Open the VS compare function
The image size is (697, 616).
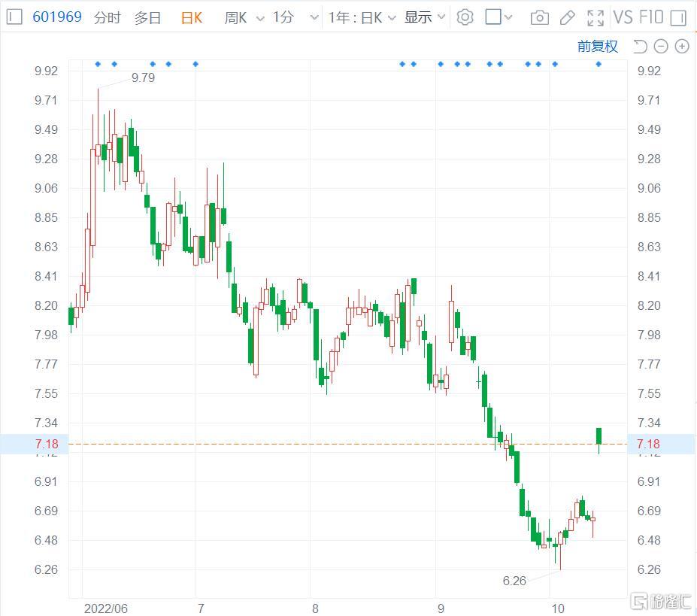623,17
